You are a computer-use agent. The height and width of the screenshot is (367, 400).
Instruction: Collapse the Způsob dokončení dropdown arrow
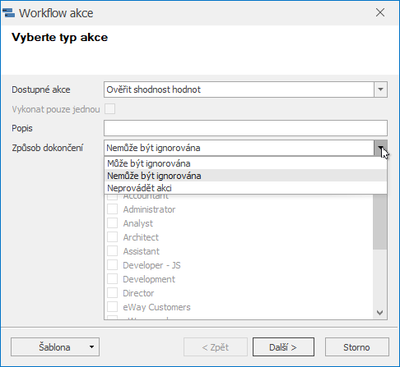pyautogui.click(x=381, y=148)
